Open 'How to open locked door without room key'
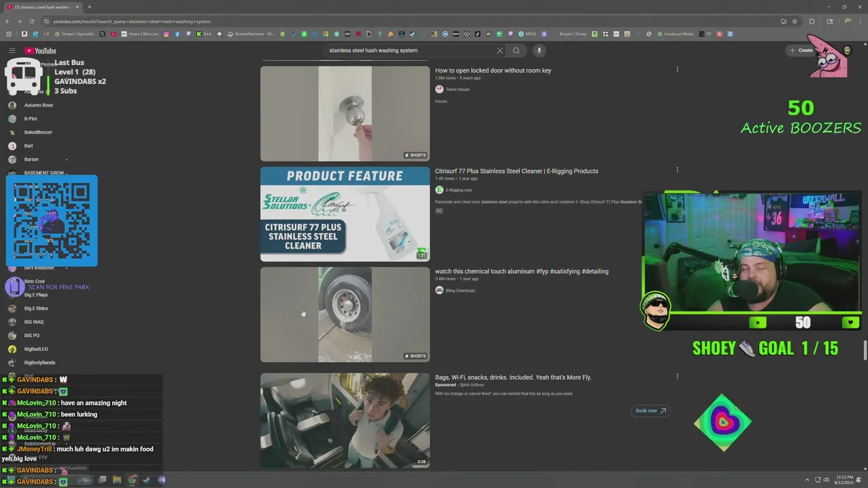This screenshot has width=868, height=488. 493,70
